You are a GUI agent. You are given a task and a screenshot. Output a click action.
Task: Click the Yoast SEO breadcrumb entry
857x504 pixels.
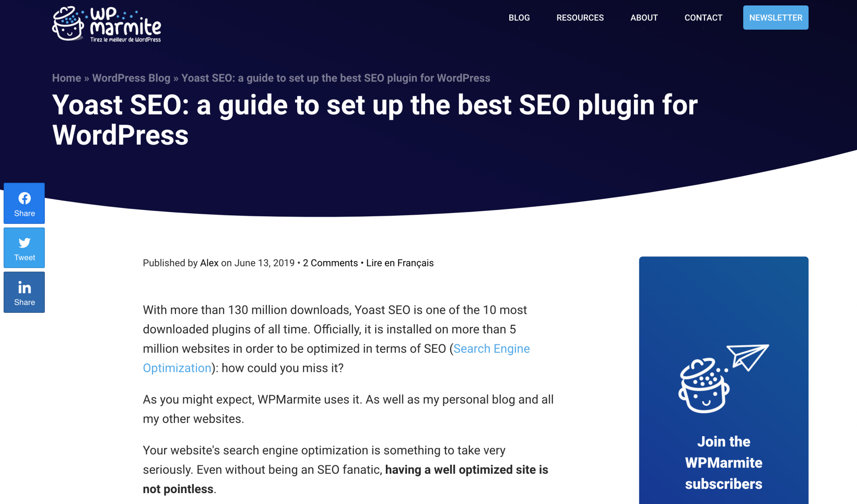tap(336, 78)
